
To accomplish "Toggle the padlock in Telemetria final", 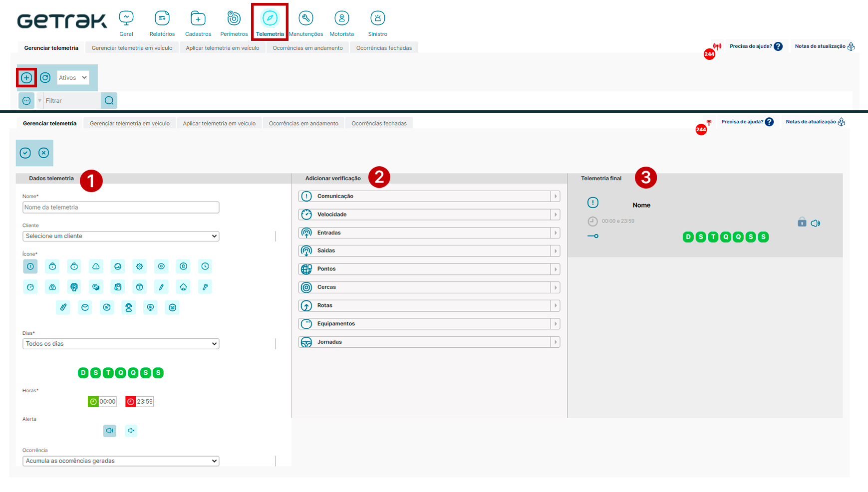I will point(802,222).
